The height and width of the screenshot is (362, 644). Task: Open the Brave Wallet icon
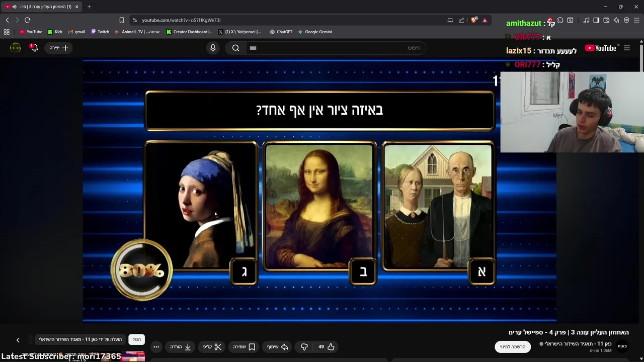pos(606,20)
